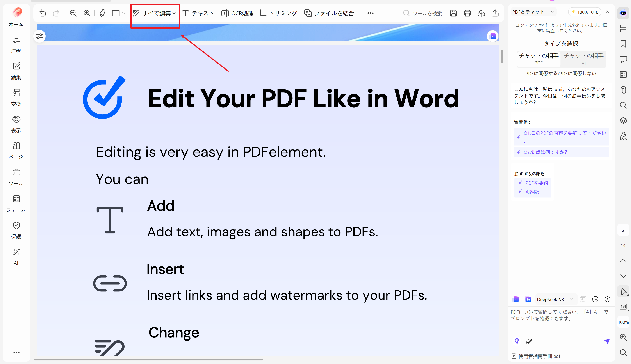
Task: Send the chat message
Action: (607, 341)
